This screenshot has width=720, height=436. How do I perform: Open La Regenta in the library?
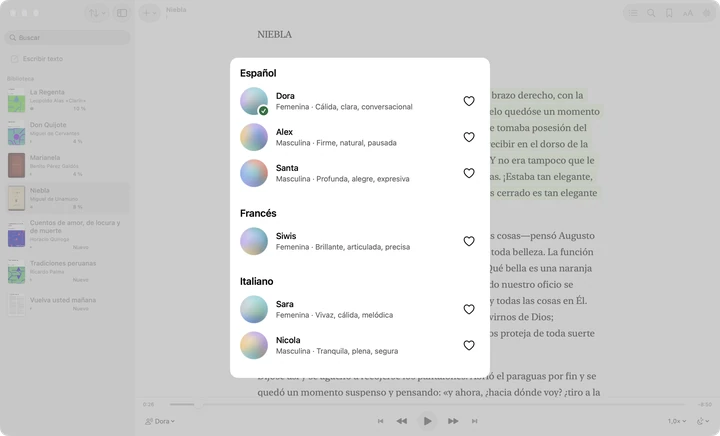point(68,100)
